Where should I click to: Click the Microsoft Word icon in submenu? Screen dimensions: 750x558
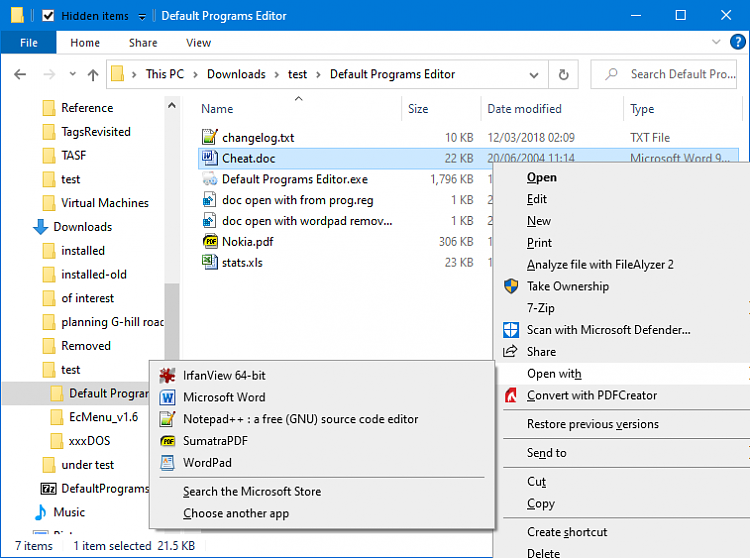(x=166, y=398)
